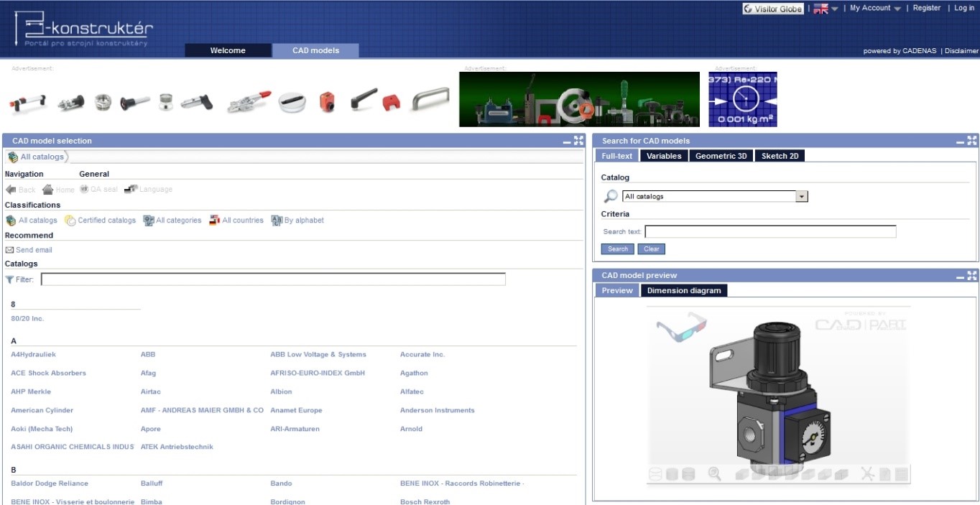Click the zoom magnifier in preview toolbar

715,474
